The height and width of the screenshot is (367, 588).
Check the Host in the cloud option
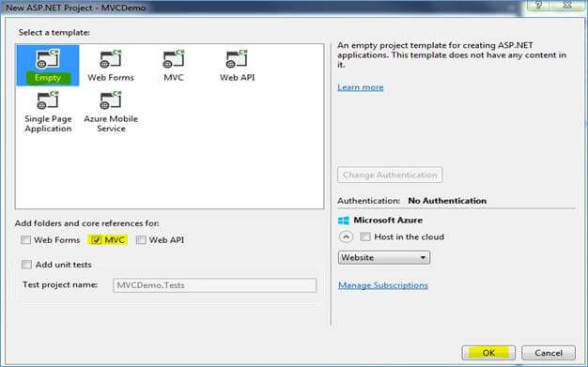(x=365, y=237)
